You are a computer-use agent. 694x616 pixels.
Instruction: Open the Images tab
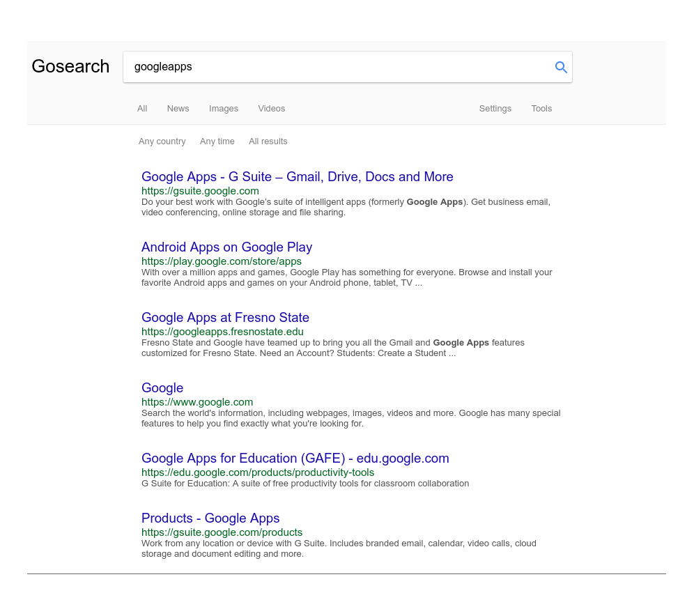pyautogui.click(x=224, y=109)
